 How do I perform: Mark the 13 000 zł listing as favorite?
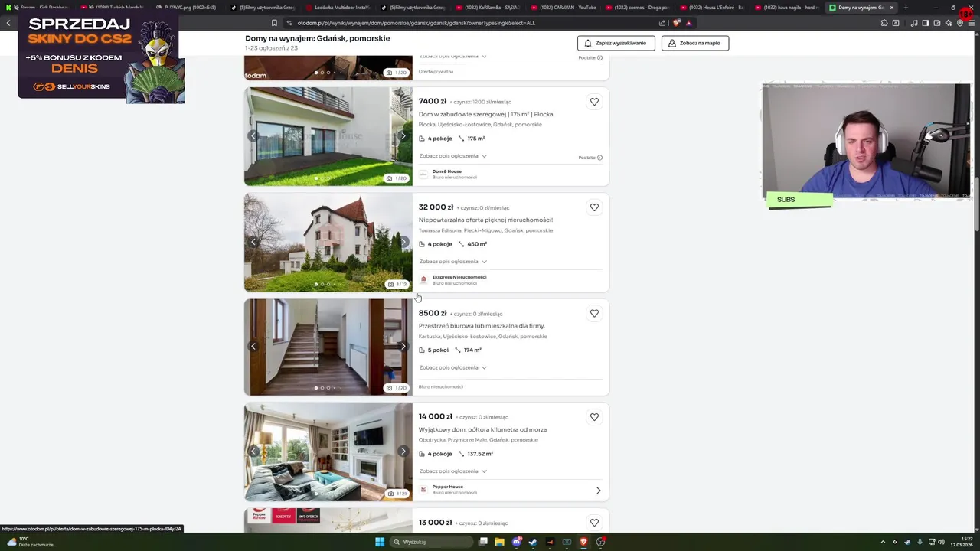pyautogui.click(x=594, y=523)
